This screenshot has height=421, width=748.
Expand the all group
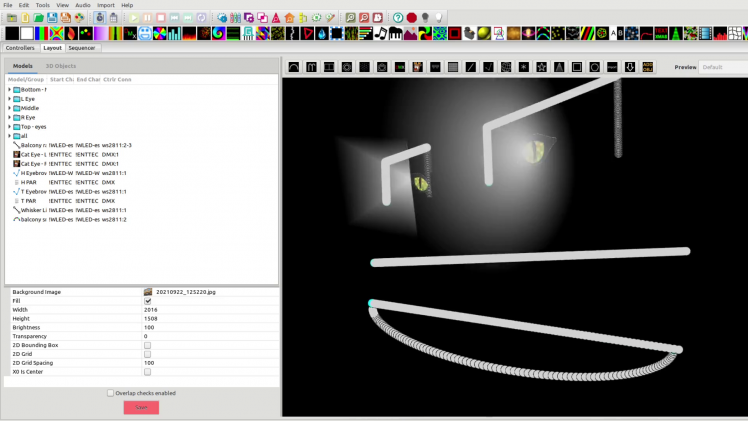point(10,136)
